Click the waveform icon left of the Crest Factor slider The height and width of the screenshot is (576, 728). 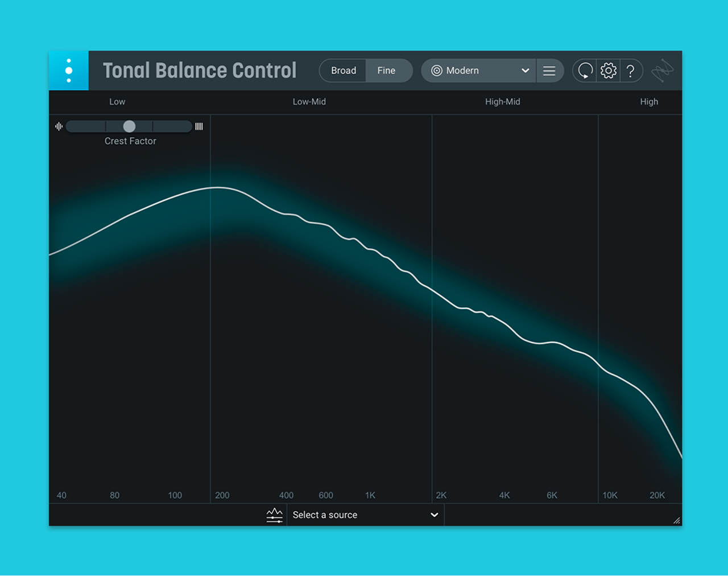coord(59,126)
